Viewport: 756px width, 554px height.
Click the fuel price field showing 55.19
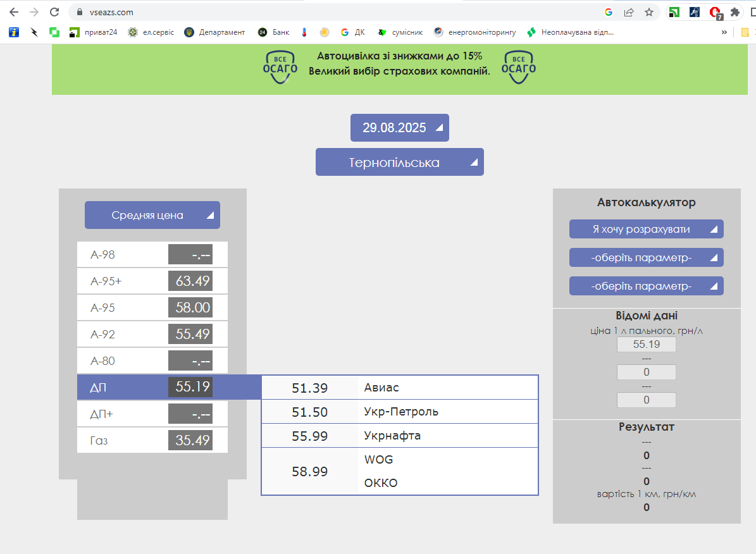click(x=646, y=345)
